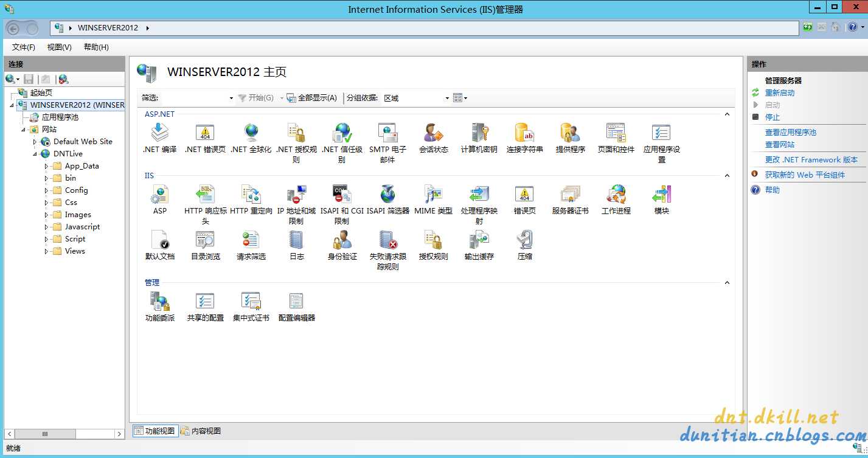Screen dimensions: 868x458
Task: Open the .NET 错误页 feature
Action: 206,137
